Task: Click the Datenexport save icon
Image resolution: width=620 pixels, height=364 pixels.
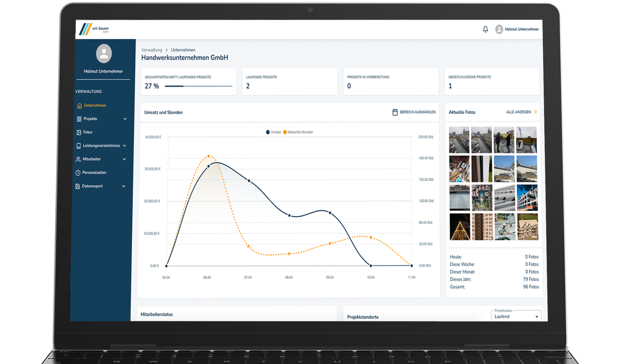Action: [x=77, y=186]
